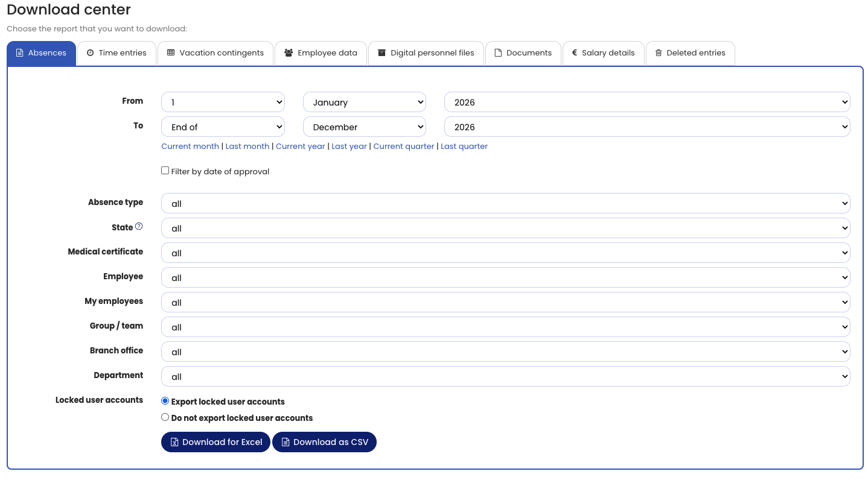Switch to the Absences tab
This screenshot has width=868, height=480.
pyautogui.click(x=41, y=53)
